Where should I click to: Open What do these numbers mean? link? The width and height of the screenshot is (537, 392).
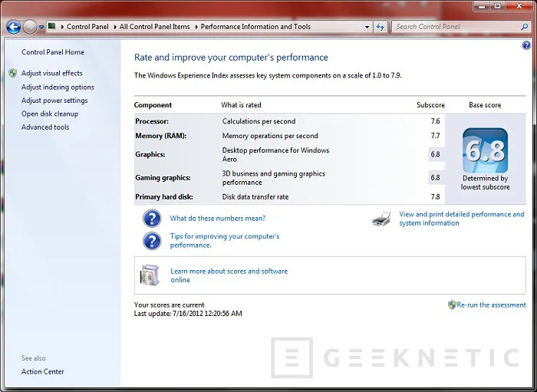(217, 219)
